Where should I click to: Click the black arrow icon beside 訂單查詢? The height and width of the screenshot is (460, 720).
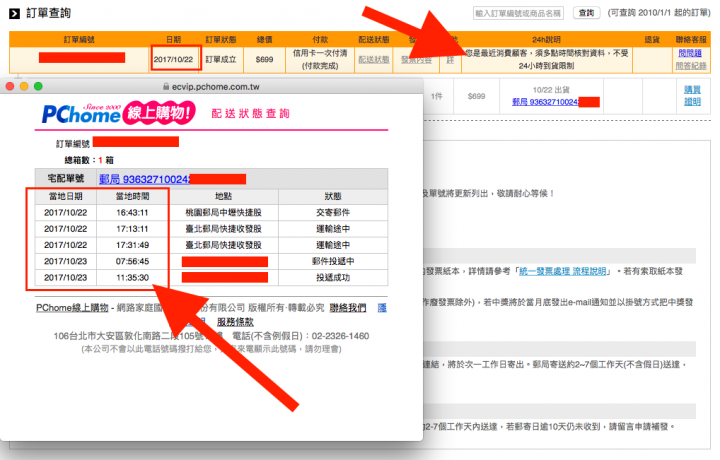point(15,13)
